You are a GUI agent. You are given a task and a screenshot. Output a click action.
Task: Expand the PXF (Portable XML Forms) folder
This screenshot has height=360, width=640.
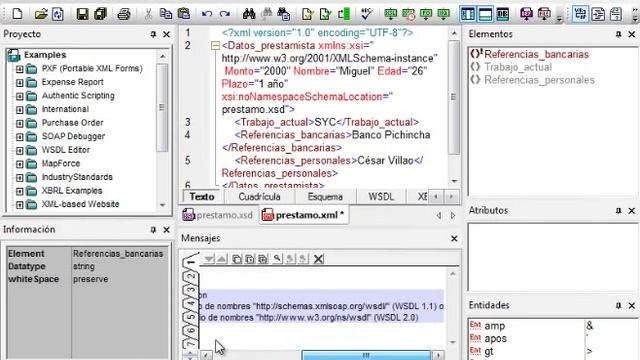[19, 69]
